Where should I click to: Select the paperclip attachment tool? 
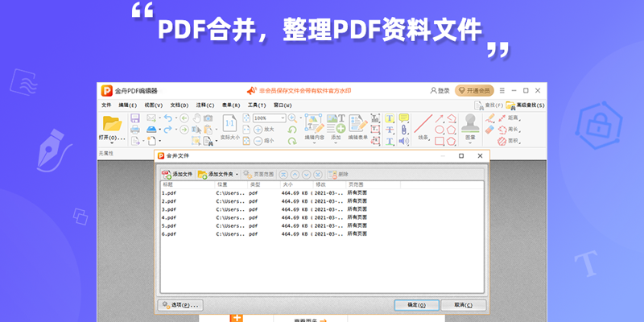pos(404,130)
